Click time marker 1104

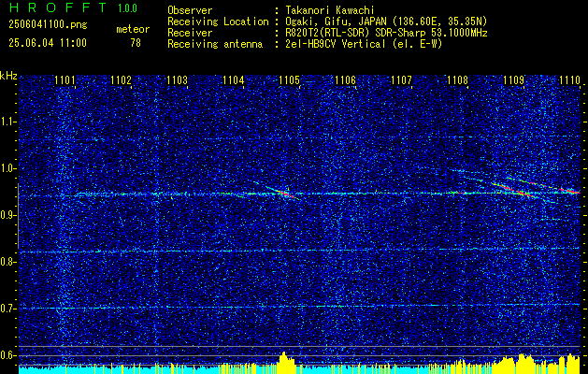(x=234, y=79)
